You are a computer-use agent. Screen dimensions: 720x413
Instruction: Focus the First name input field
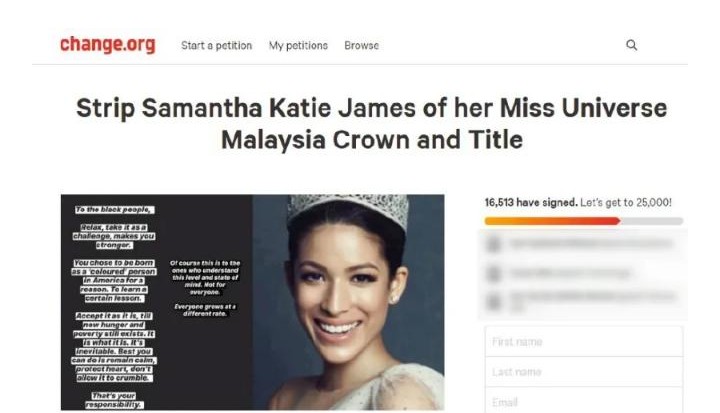[584, 341]
